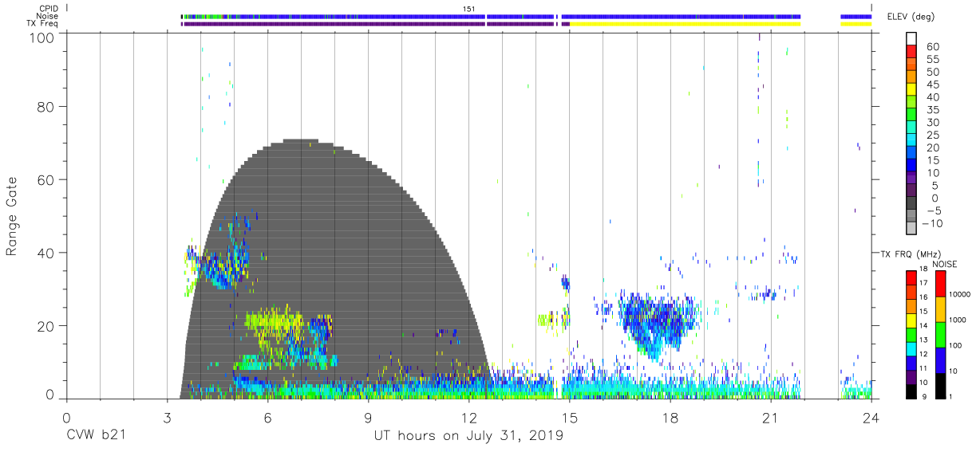Click the 'NOISE' legend title
Screen dimensions: 980x452
(946, 264)
